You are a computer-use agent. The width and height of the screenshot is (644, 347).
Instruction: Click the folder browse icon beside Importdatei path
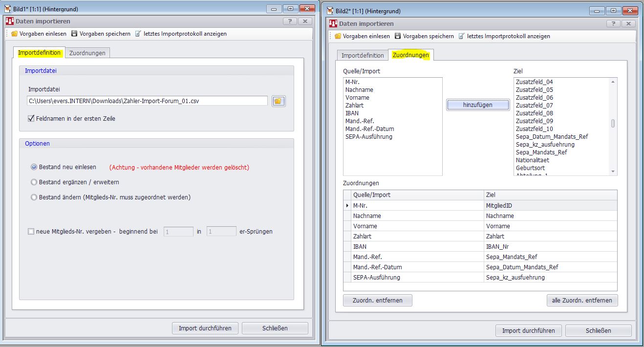point(278,101)
